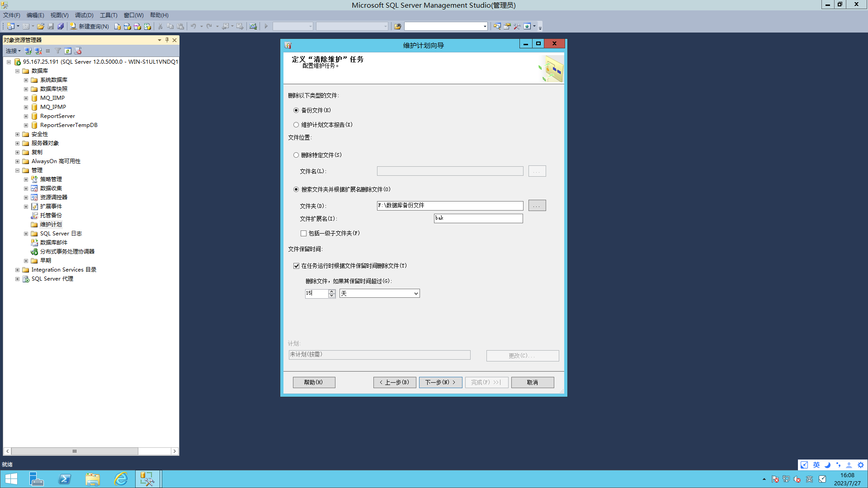Open PowerShell from the taskbar
The image size is (868, 488).
65,479
